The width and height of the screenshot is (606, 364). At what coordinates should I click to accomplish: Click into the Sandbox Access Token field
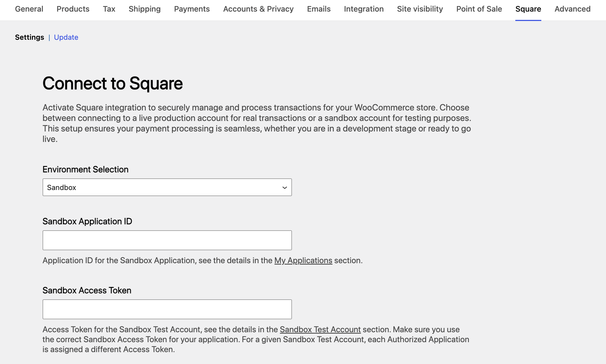[167, 309]
